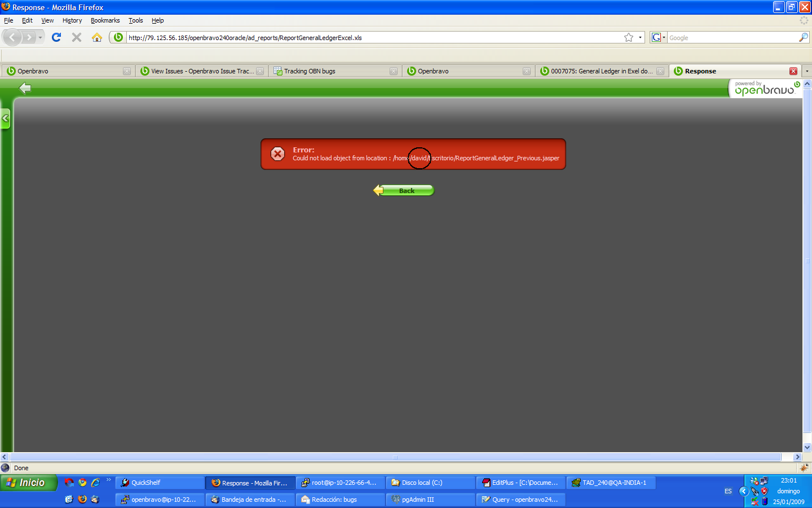Switch to pgAdmin III in the taskbar
This screenshot has height=508, width=812.
pyautogui.click(x=431, y=500)
